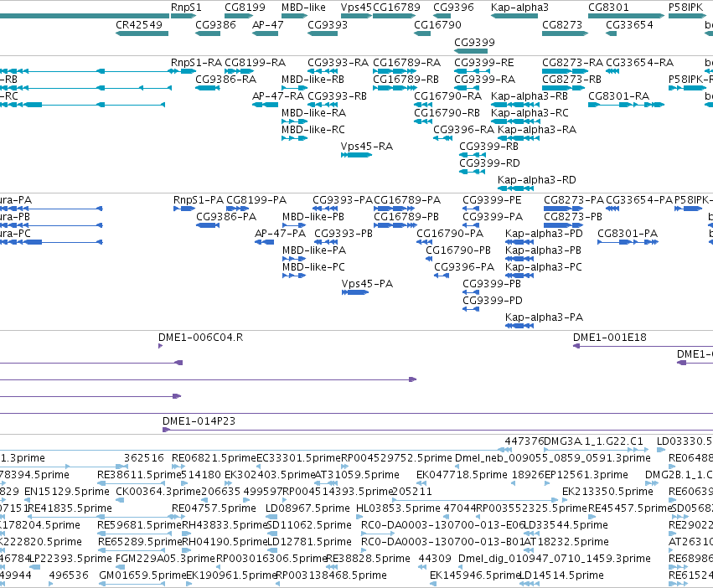The image size is (713, 588).
Task: Select transcript MBD-like-RC
Action: pos(294,138)
